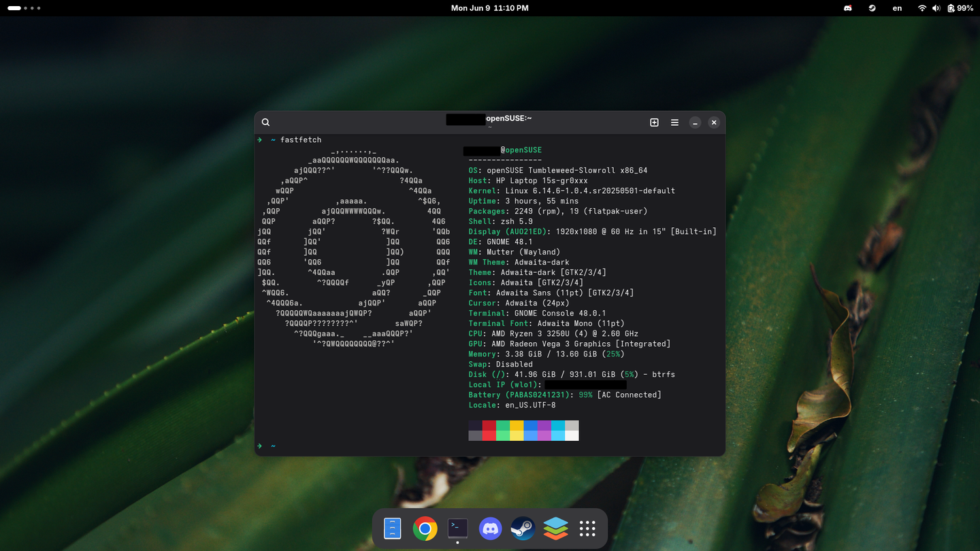The height and width of the screenshot is (551, 980).
Task: Launch Google Chrome from the dock
Action: point(425,529)
